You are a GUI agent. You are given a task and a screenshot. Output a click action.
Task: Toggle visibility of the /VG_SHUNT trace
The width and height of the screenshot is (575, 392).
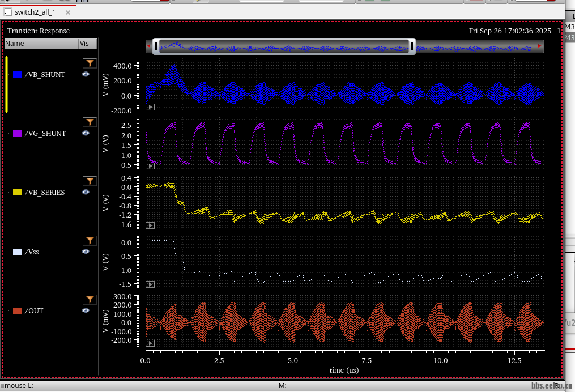[x=86, y=133]
